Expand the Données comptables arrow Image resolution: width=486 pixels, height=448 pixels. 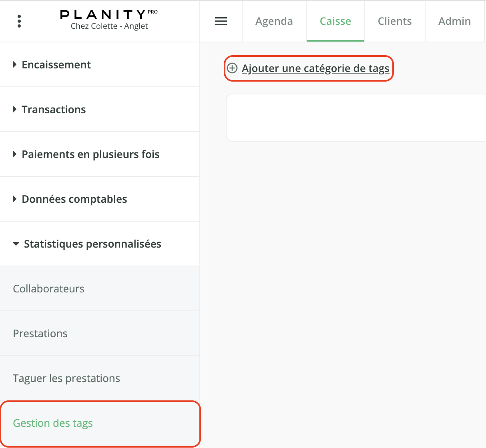[14, 199]
